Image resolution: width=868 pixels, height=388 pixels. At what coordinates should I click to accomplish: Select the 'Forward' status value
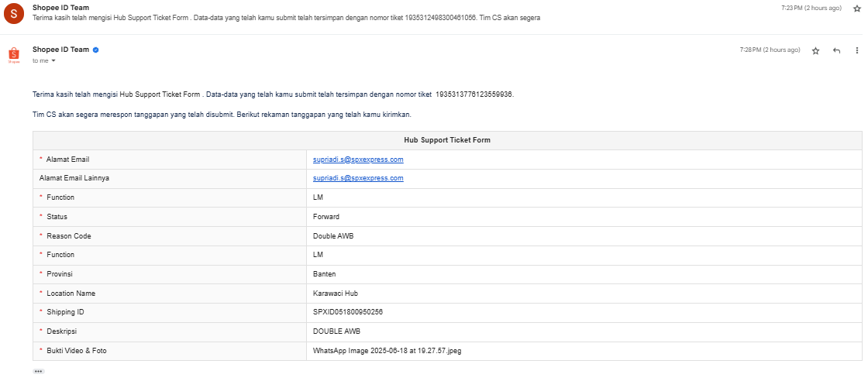tap(326, 216)
